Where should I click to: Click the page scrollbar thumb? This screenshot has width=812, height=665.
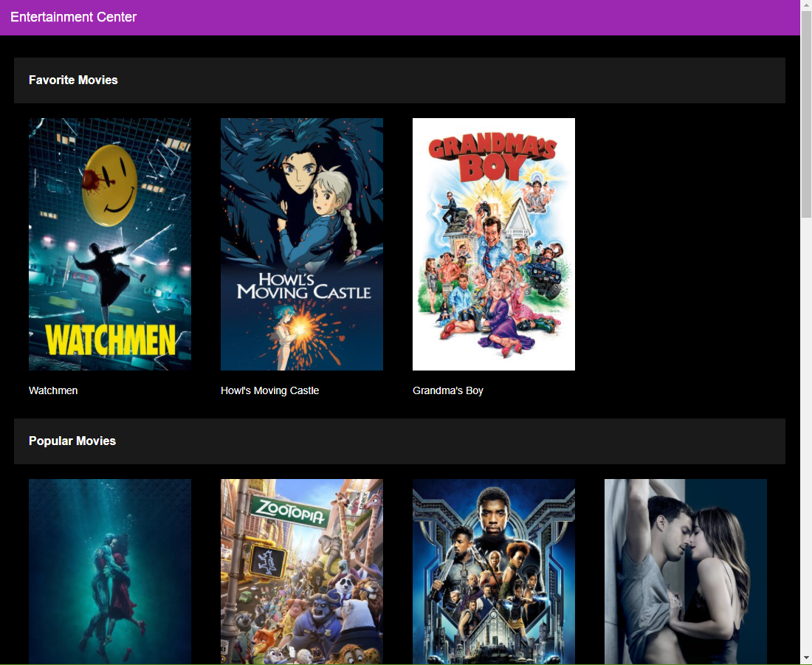pyautogui.click(x=806, y=114)
